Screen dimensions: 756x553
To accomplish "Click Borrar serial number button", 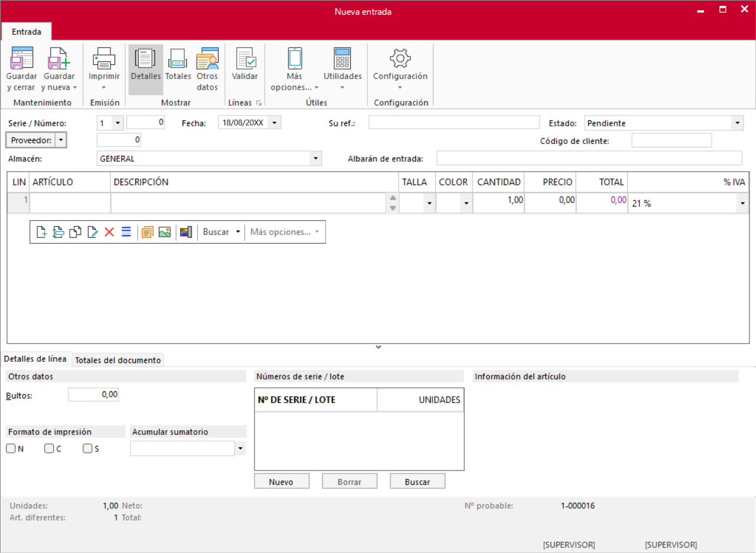I will point(350,482).
